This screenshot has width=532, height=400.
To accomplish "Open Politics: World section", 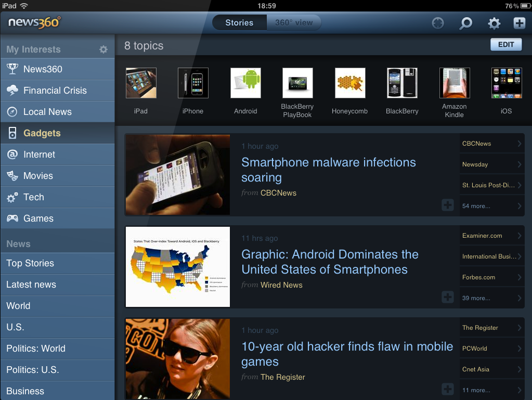I will [x=58, y=349].
